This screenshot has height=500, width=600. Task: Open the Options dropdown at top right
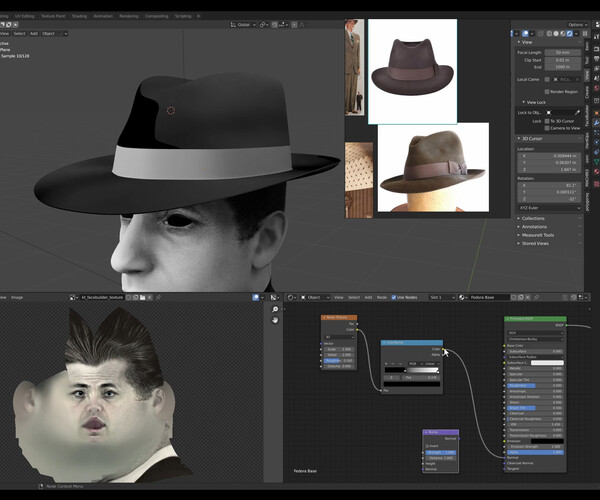tap(578, 25)
